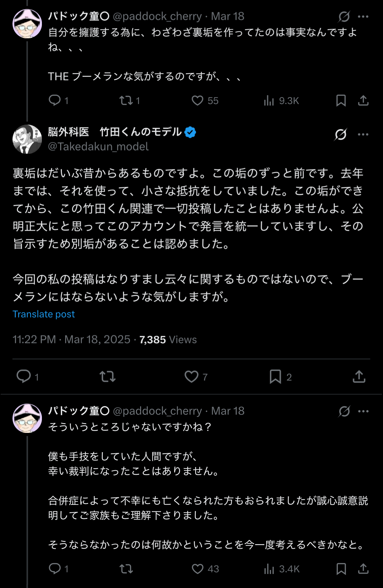
Task: View analytics showing 3.4K views
Action: pos(269,569)
